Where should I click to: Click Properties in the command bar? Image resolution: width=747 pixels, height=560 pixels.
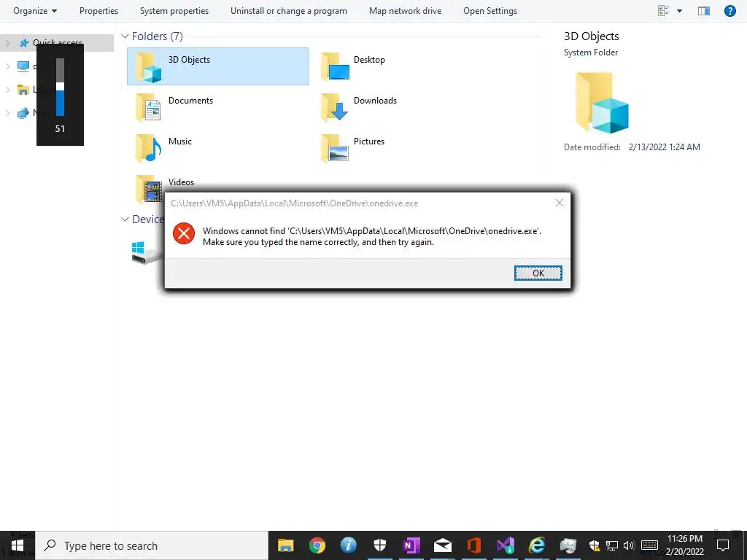click(98, 10)
